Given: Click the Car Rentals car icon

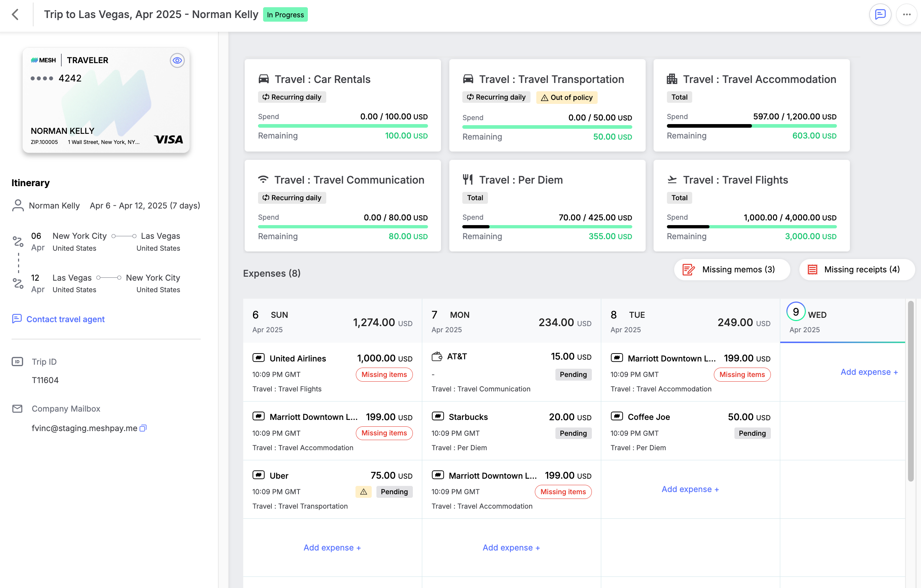Looking at the screenshot, I should tap(263, 79).
